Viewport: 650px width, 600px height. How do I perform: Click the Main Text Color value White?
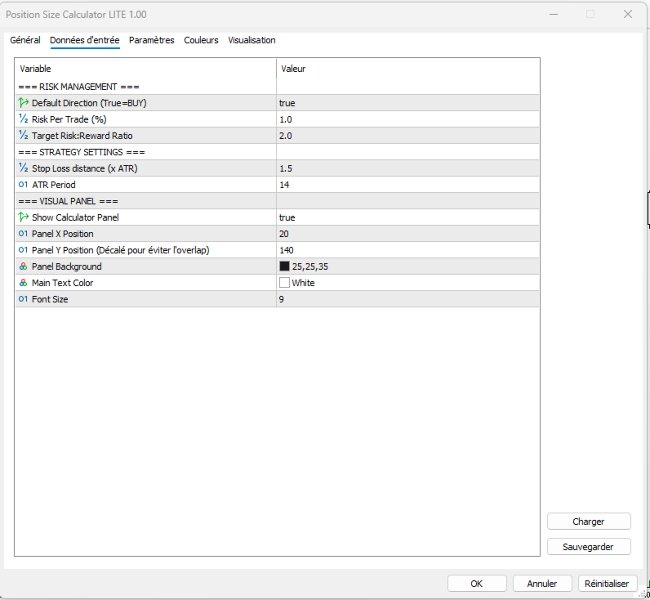pyautogui.click(x=303, y=283)
